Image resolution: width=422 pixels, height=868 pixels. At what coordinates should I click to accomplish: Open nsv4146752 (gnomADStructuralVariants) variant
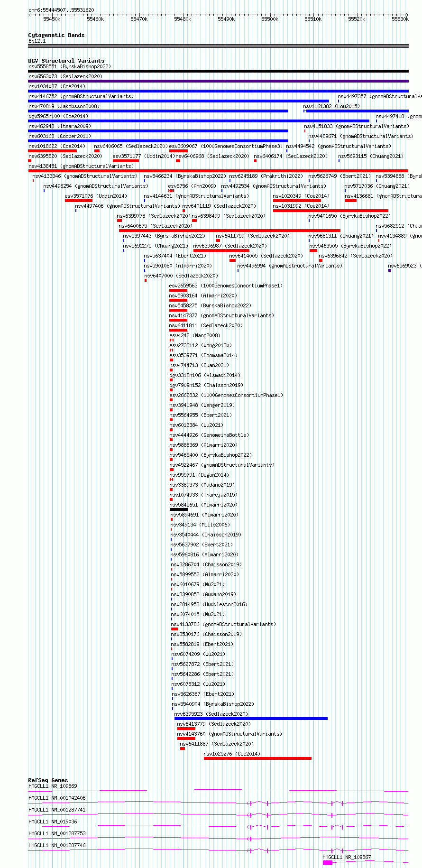pyautogui.click(x=81, y=96)
